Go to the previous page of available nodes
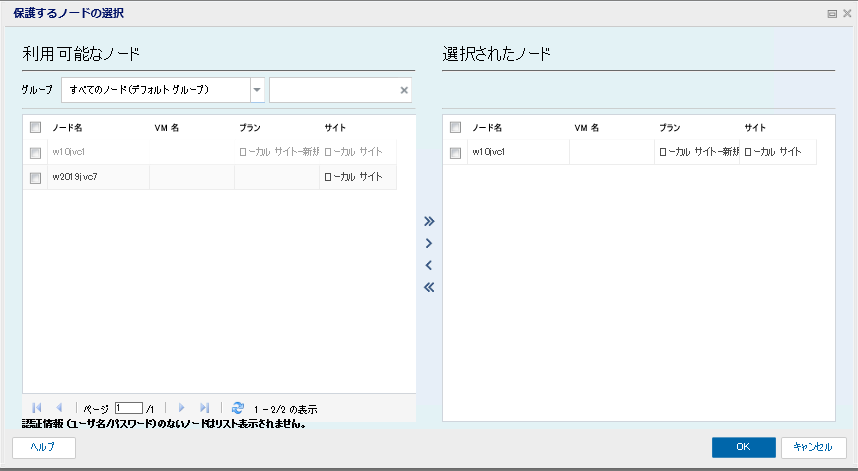This screenshot has width=858, height=471. 59,408
